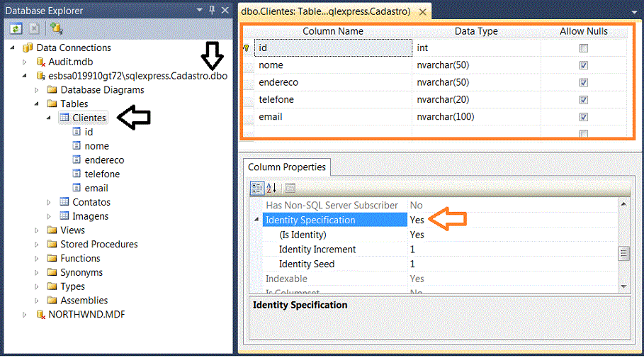Toggle Allow Nulls for the id column
The width and height of the screenshot is (644, 358).
583,48
